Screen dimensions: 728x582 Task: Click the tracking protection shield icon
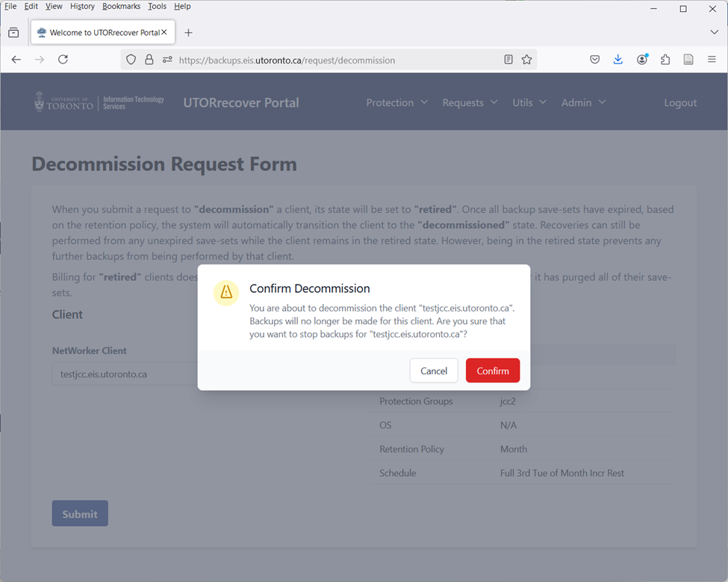pos(131,60)
